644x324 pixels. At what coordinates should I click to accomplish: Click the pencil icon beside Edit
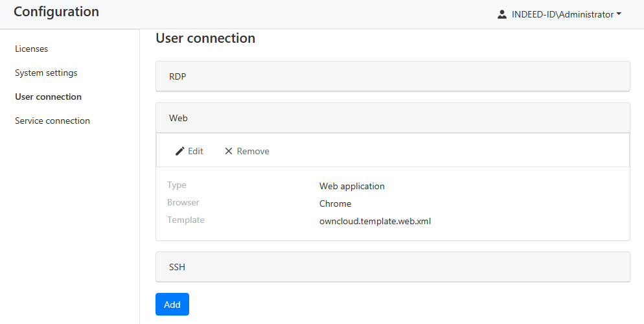click(x=180, y=151)
